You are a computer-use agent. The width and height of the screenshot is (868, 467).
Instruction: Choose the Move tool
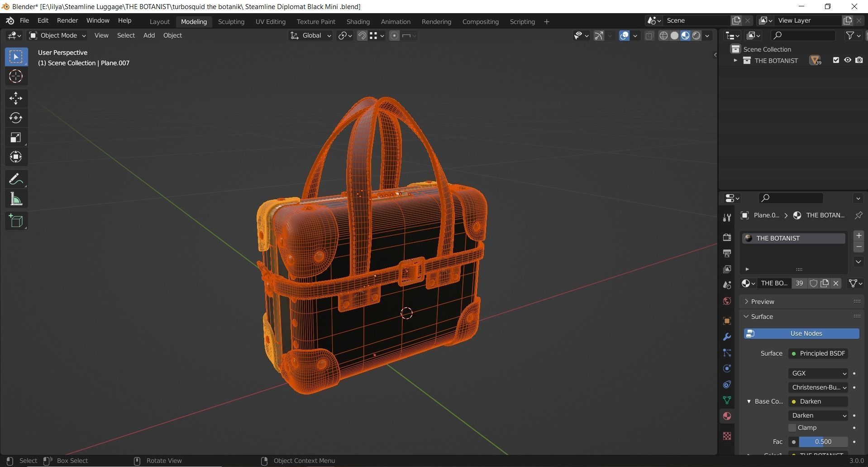coord(16,98)
